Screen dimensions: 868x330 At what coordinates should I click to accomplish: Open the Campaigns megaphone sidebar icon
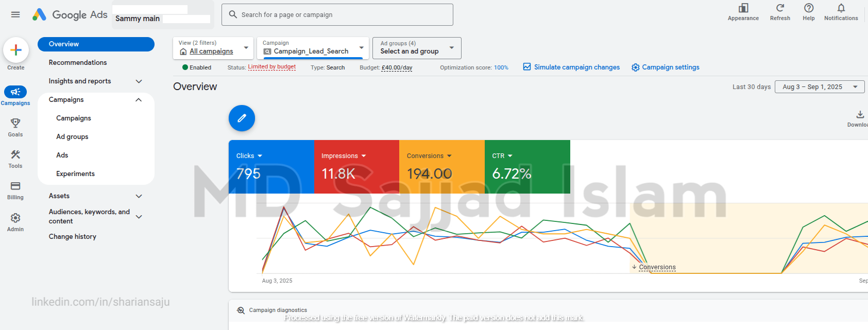tap(15, 92)
